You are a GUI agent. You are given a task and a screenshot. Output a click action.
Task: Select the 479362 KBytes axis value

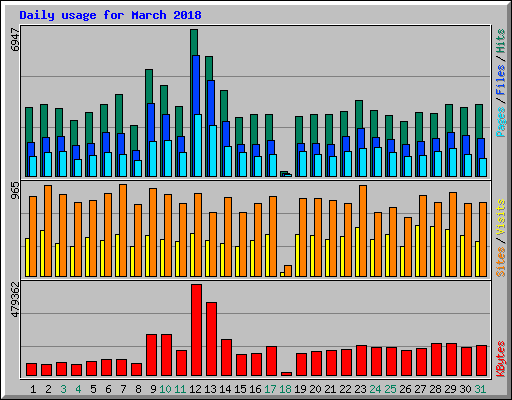(x=15, y=299)
